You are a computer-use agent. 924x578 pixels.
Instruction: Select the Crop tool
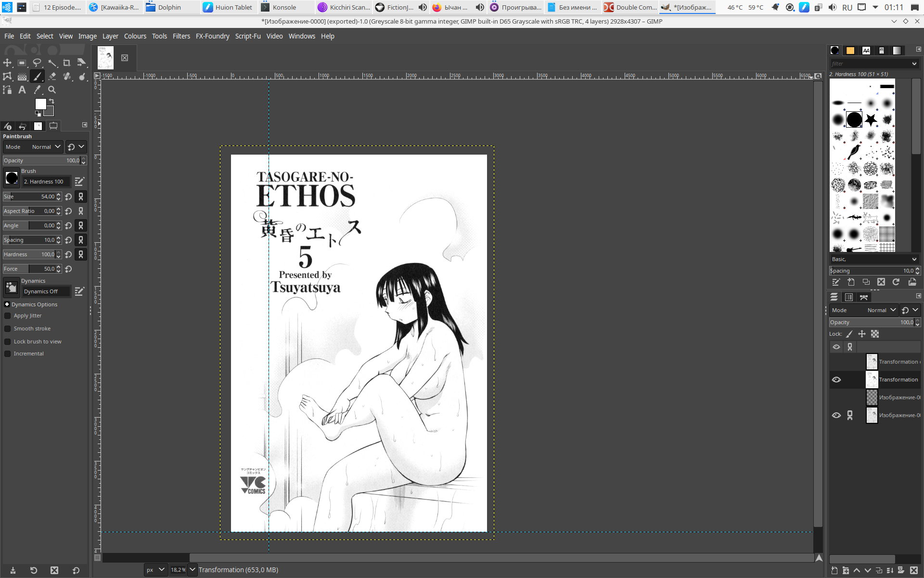tap(67, 63)
